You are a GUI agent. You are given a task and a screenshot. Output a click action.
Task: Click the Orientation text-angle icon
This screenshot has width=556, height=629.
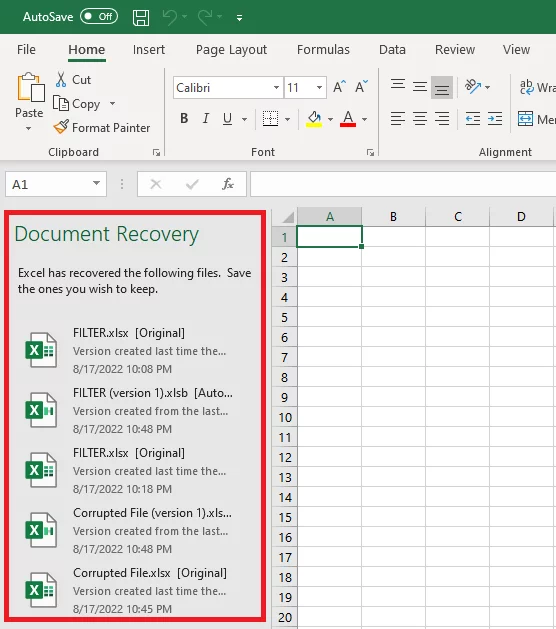(473, 86)
